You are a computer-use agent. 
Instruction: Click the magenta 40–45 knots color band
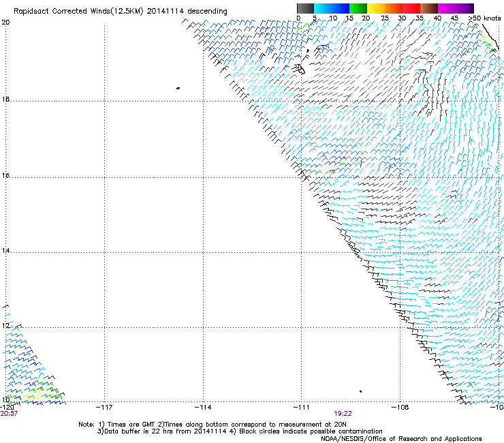tap(447, 8)
